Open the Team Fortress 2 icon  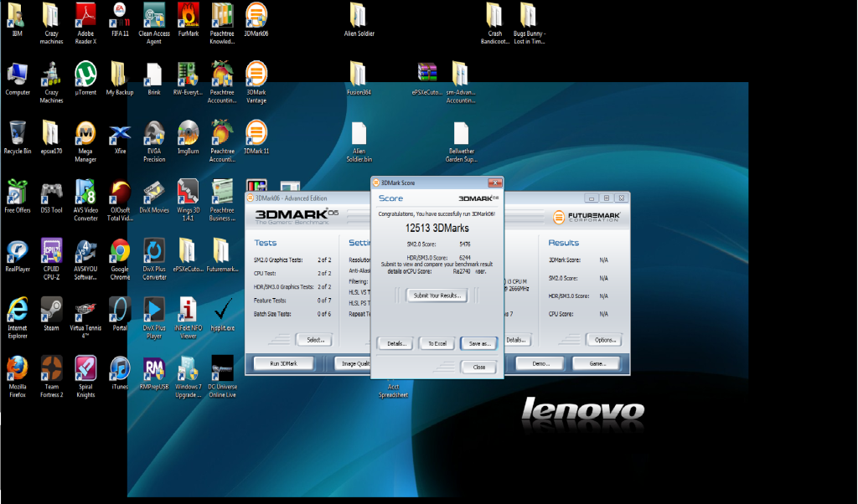click(51, 377)
